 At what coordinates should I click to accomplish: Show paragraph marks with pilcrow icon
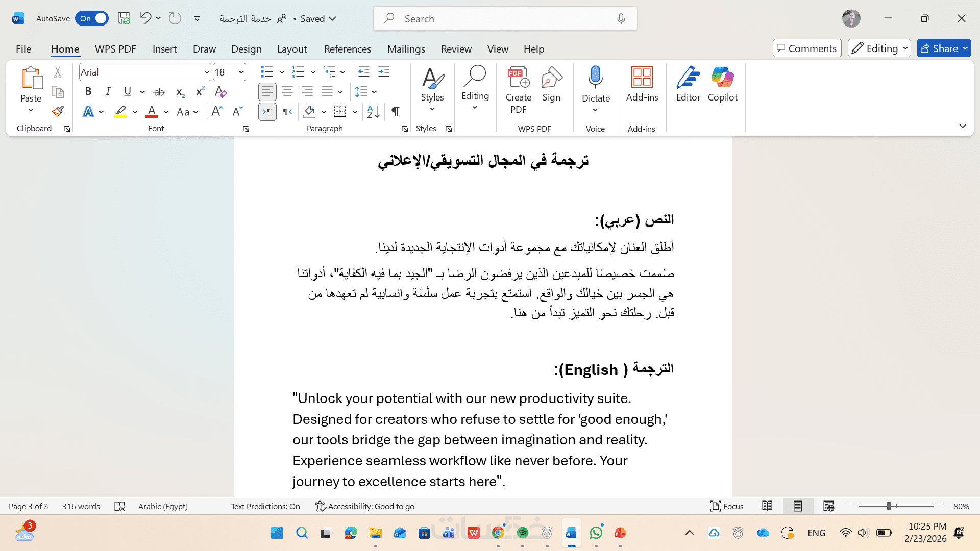(396, 111)
